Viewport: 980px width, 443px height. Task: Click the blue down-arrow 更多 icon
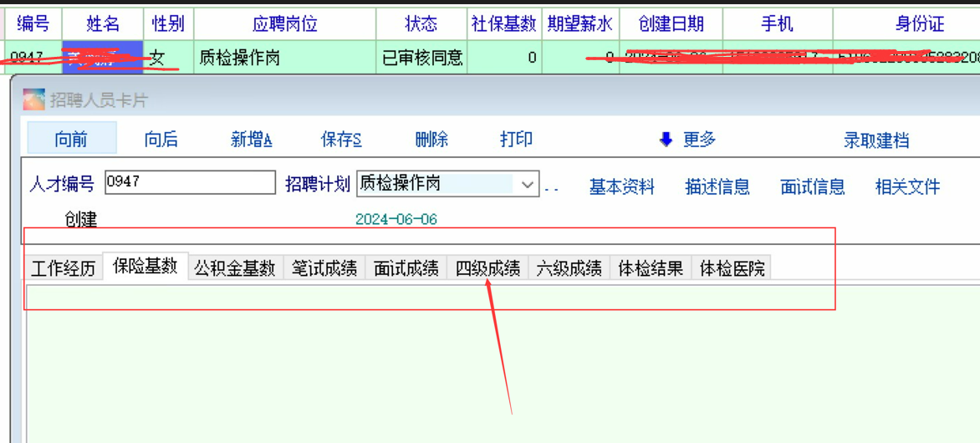point(666,140)
